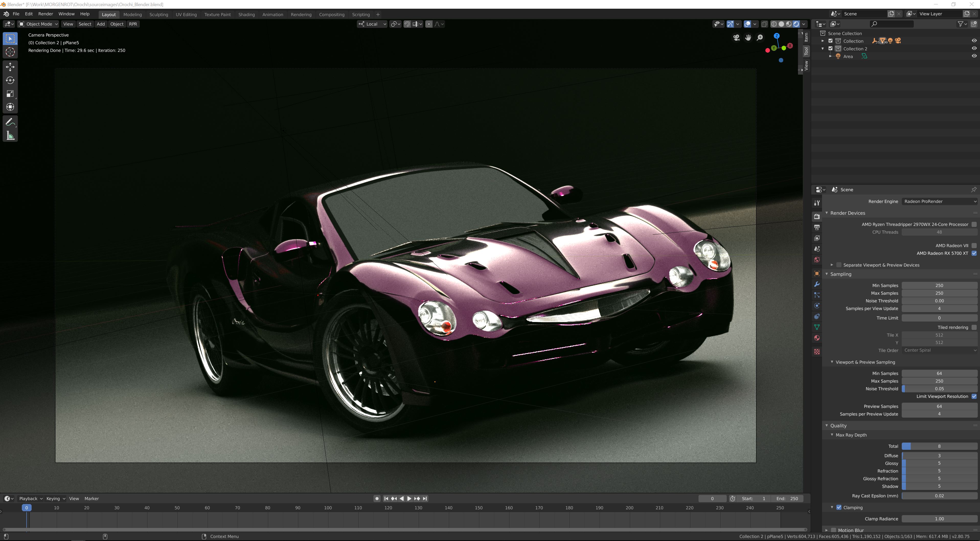Uncheck AMD Radeon RX 5700 XT device
This screenshot has height=541, width=980.
pyautogui.click(x=974, y=254)
